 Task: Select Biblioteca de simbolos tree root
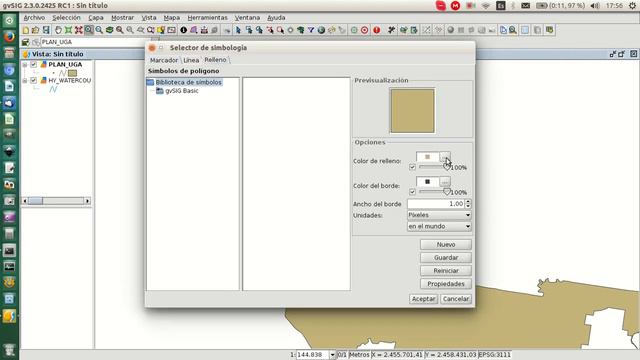[x=184, y=82]
